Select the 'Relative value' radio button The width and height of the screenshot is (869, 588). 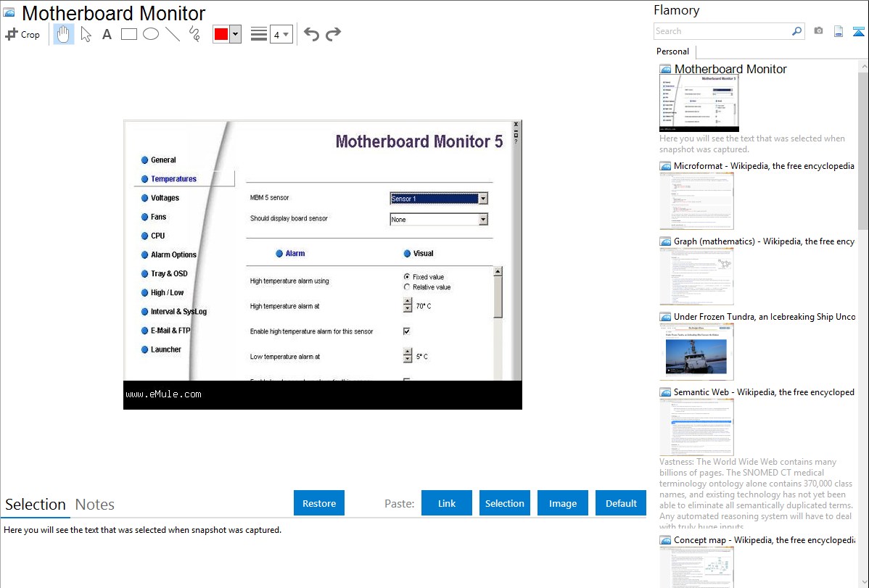click(407, 287)
